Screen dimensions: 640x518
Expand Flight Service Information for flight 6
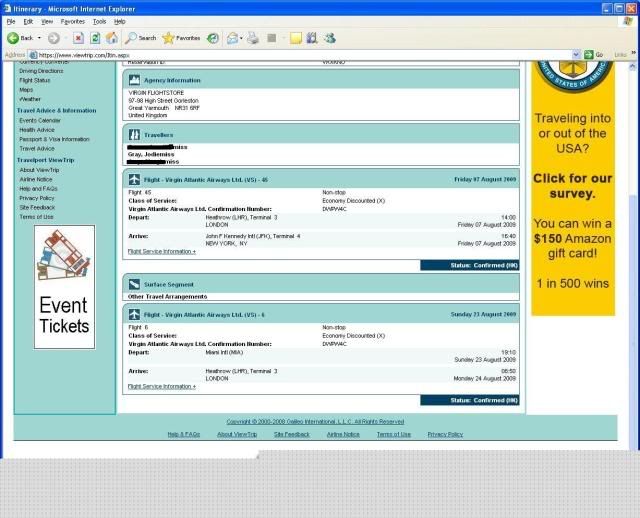point(162,386)
